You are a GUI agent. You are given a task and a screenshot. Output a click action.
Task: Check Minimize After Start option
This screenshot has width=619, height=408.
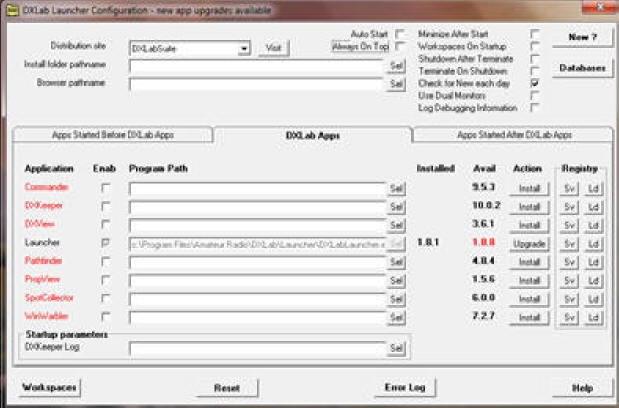535,34
